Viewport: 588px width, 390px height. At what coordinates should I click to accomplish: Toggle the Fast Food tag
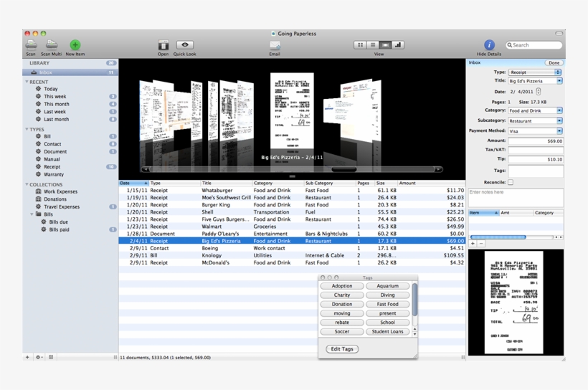387,304
